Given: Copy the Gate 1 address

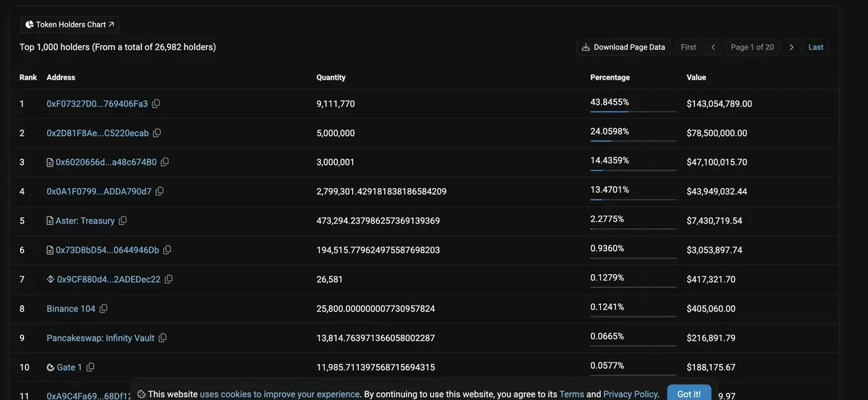Looking at the screenshot, I should coord(90,367).
